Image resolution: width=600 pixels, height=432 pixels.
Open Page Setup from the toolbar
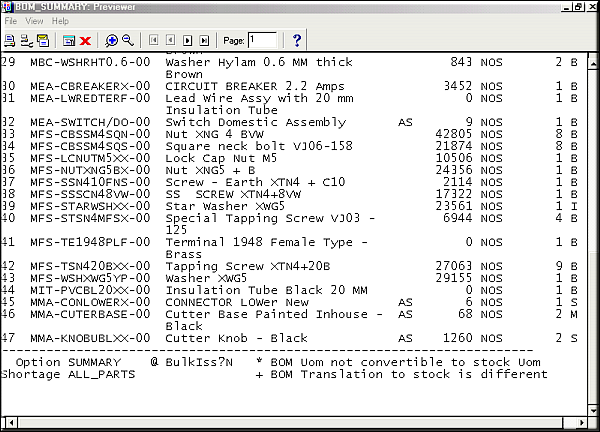25,40
